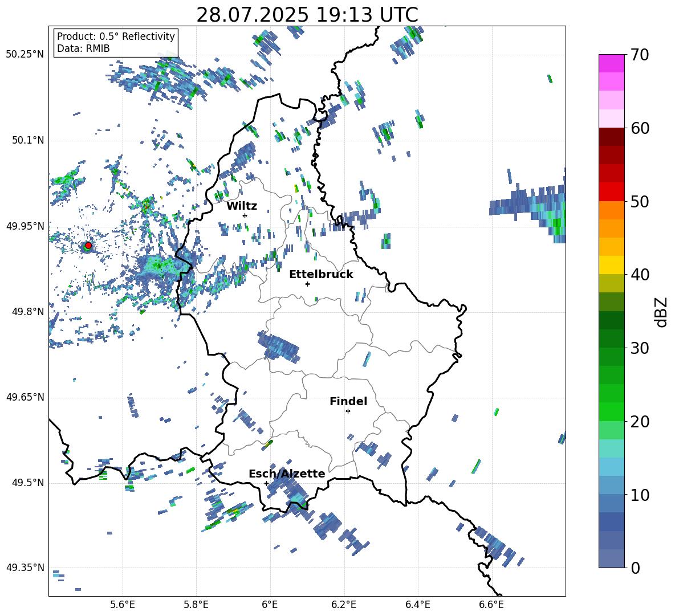
Task: Click the cross marker below Wiltz
Action: click(x=245, y=215)
